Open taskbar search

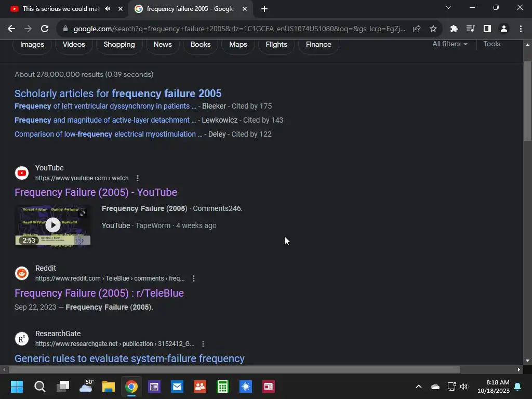coord(39,387)
